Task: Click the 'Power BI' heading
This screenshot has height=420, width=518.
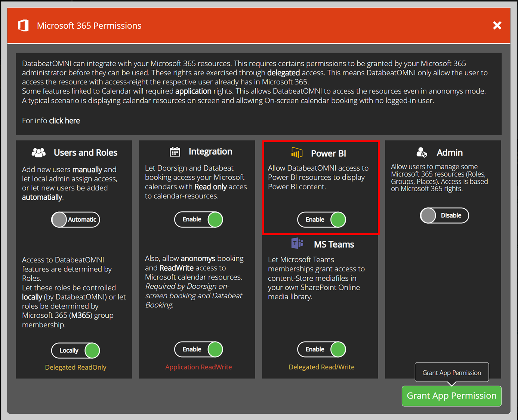Action: pyautogui.click(x=329, y=153)
